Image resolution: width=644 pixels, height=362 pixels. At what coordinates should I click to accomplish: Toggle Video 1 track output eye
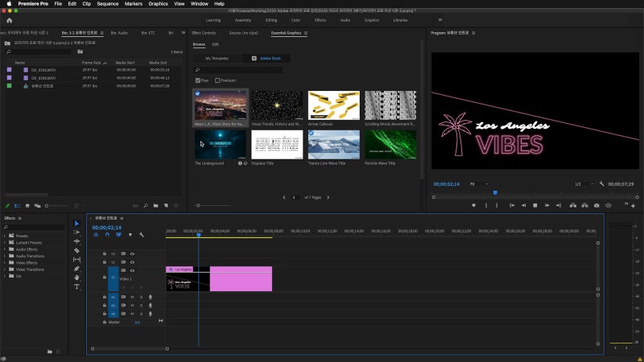pyautogui.click(x=132, y=270)
